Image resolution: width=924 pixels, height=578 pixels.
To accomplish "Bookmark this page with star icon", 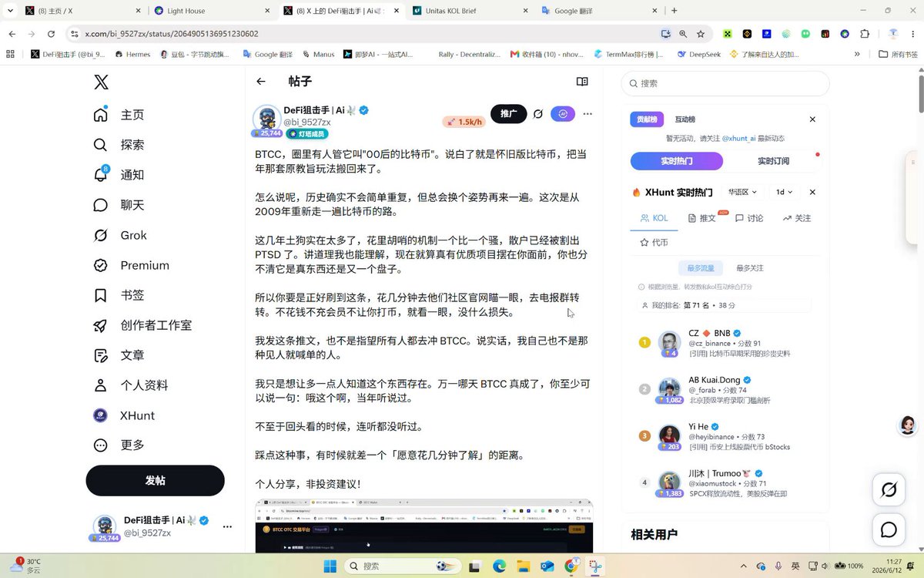I will [701, 34].
